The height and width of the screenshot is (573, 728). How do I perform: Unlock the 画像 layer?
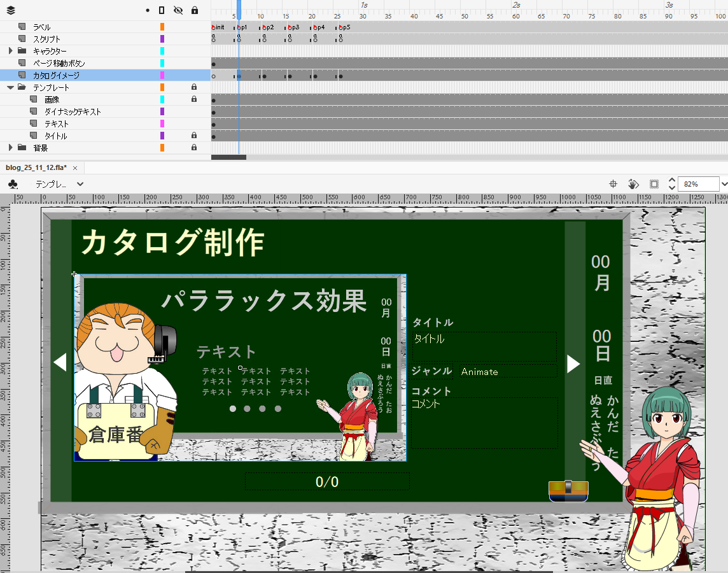[x=194, y=99]
